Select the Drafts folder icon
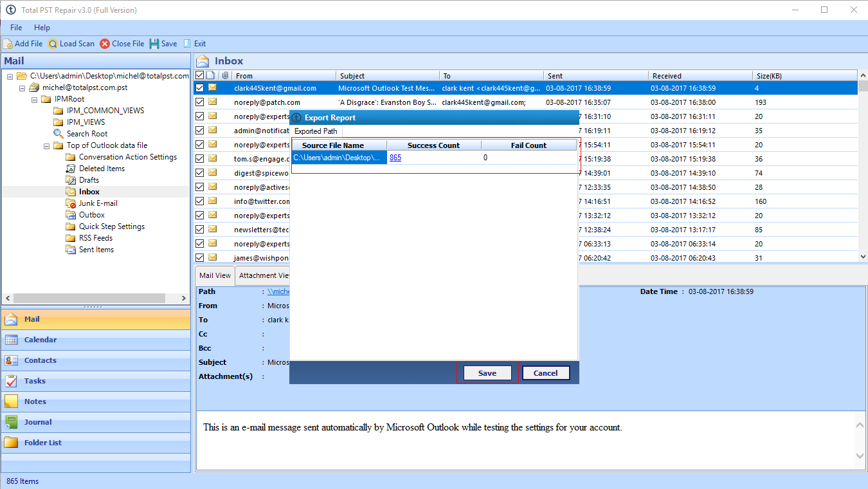Screen dimensions: 868x489 [x=71, y=180]
